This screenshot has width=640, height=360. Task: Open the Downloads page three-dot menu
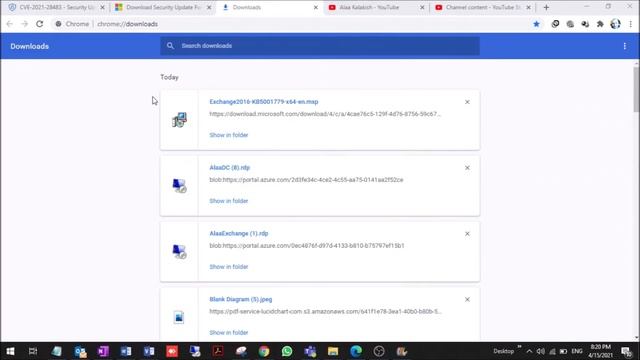pos(624,46)
